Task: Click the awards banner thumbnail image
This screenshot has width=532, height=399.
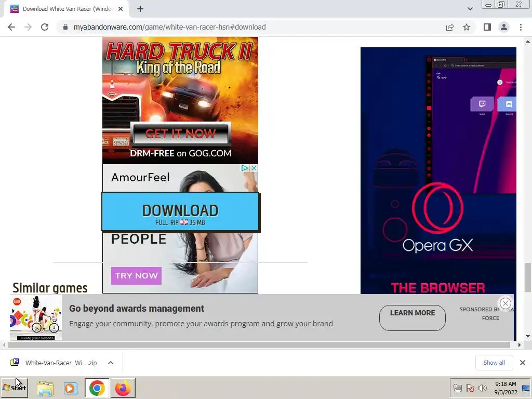Action: pyautogui.click(x=36, y=318)
